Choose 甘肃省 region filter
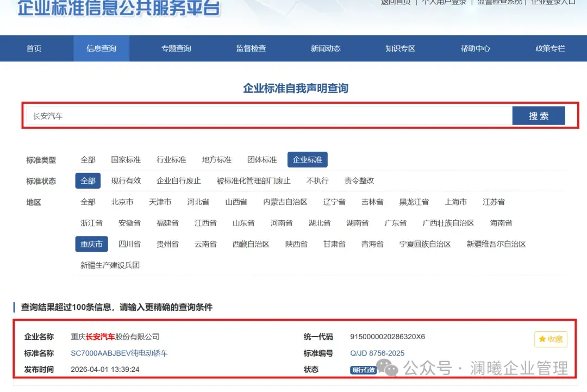The width and height of the screenshot is (587, 392). point(334,244)
